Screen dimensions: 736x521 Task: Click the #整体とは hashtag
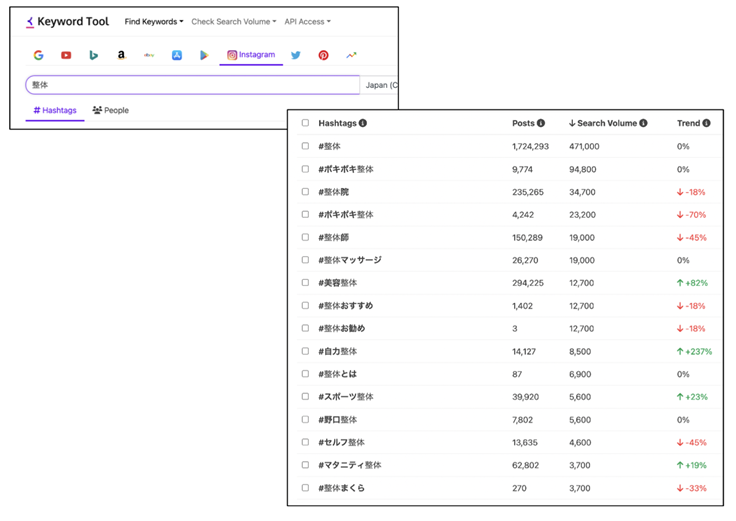(337, 374)
